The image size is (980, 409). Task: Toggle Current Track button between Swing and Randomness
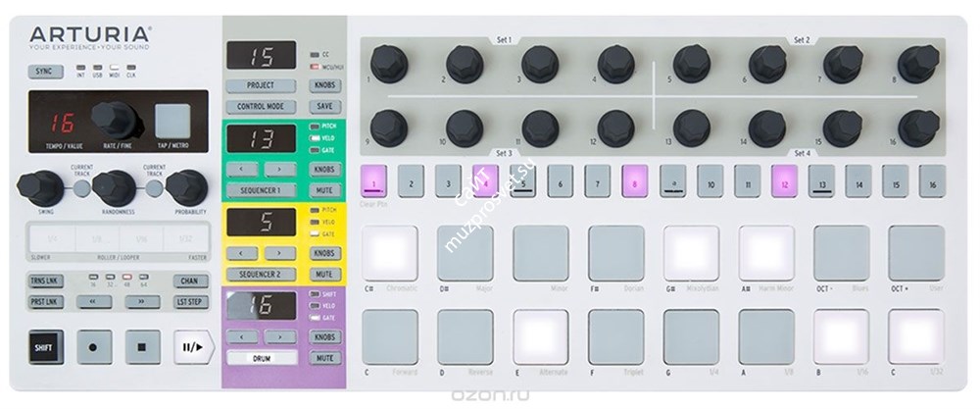[82, 187]
